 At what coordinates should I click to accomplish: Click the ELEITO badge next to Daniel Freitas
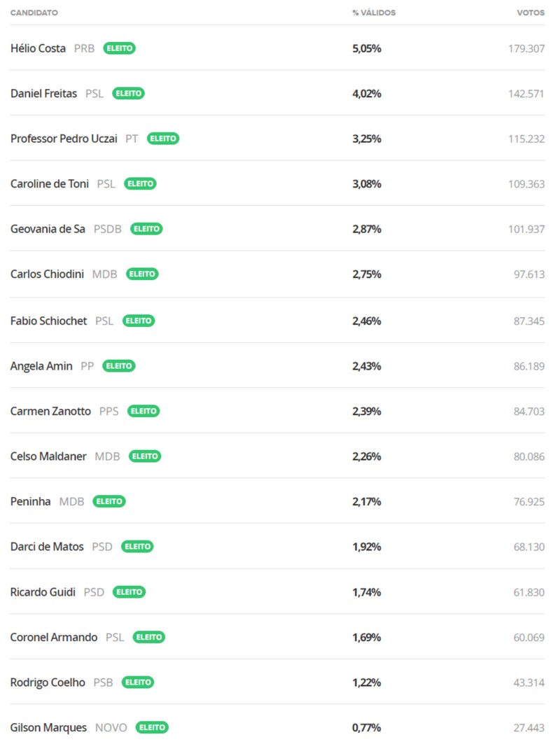tap(129, 93)
